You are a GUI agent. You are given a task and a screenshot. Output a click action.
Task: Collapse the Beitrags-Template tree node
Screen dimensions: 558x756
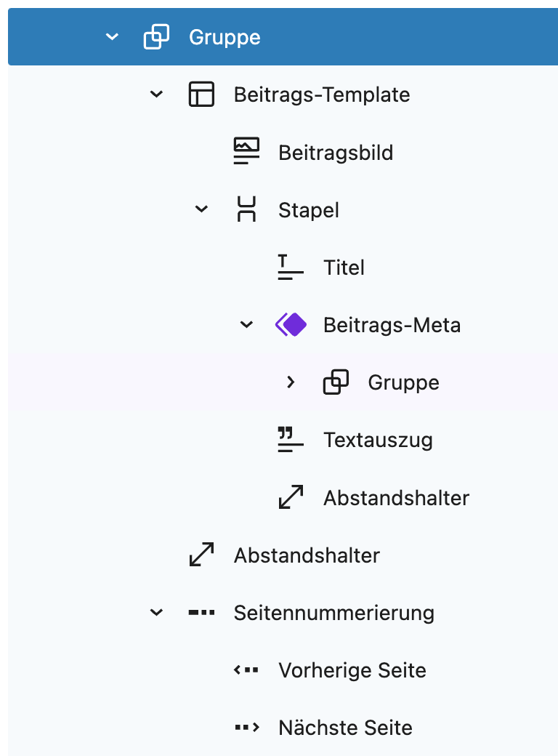[x=157, y=94]
